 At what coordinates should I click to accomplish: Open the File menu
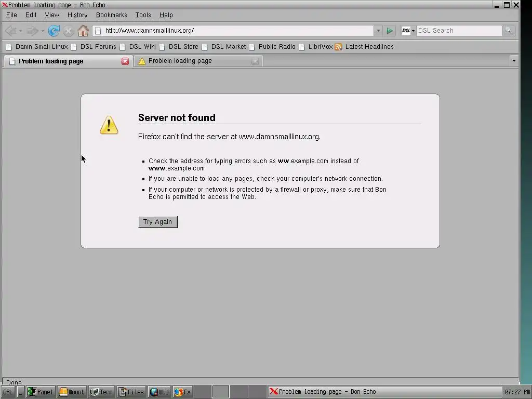[11, 15]
